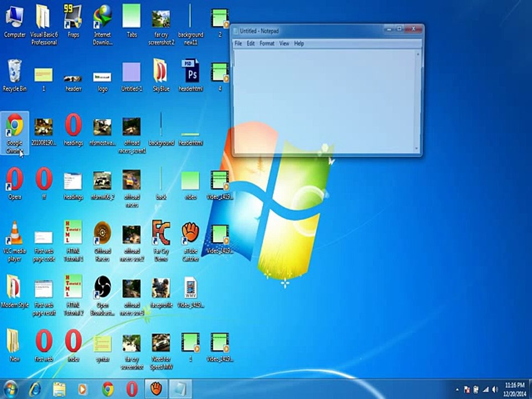Switch to Notepad taskbar button
This screenshot has height=399, width=532.
(180, 389)
